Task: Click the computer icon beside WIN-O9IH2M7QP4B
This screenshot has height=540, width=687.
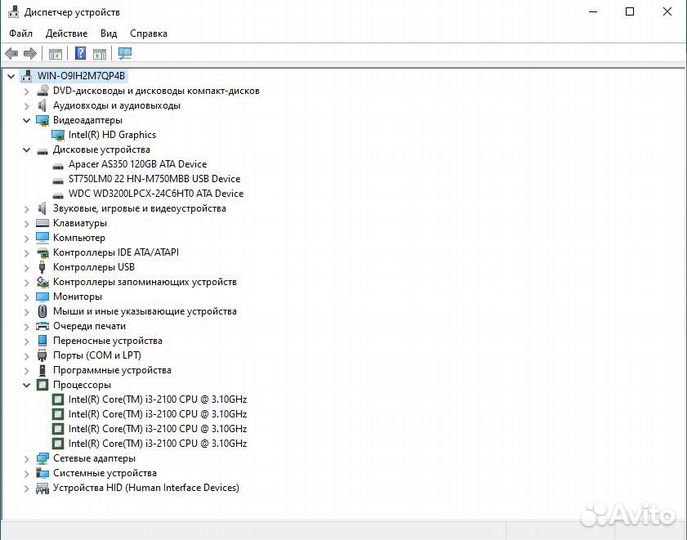Action: coord(27,76)
